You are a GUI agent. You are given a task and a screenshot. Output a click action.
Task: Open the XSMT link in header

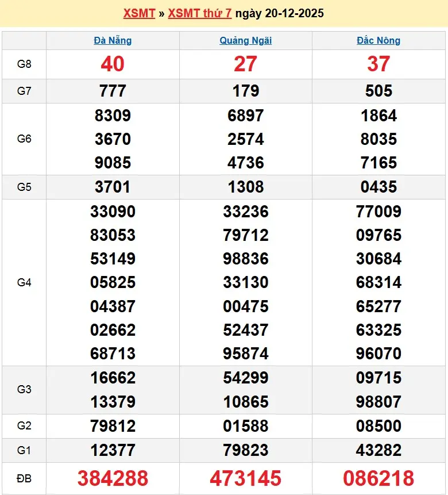[139, 13]
